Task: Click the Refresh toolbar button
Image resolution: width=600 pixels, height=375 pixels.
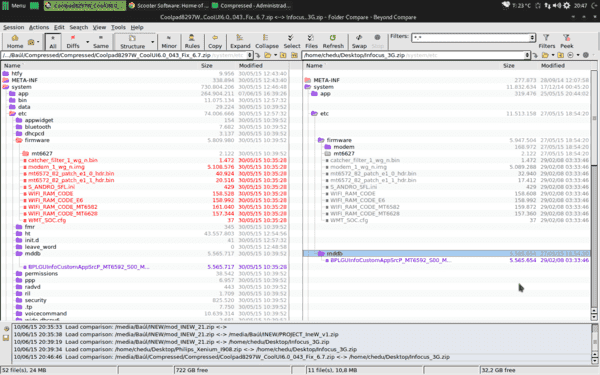Action: pyautogui.click(x=333, y=41)
